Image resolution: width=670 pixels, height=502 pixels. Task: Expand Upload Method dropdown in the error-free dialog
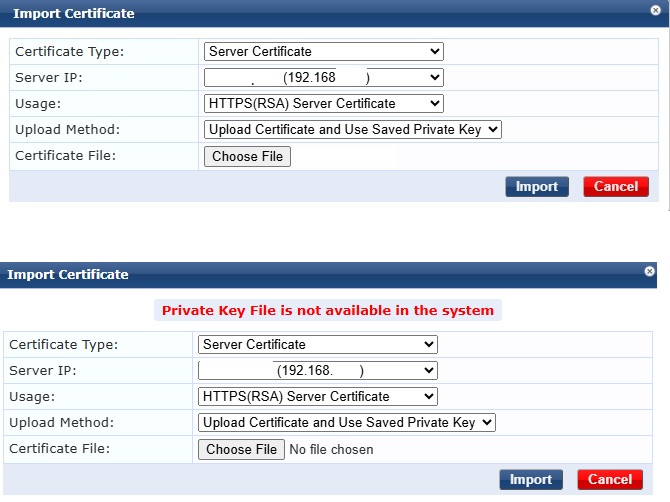coord(352,129)
